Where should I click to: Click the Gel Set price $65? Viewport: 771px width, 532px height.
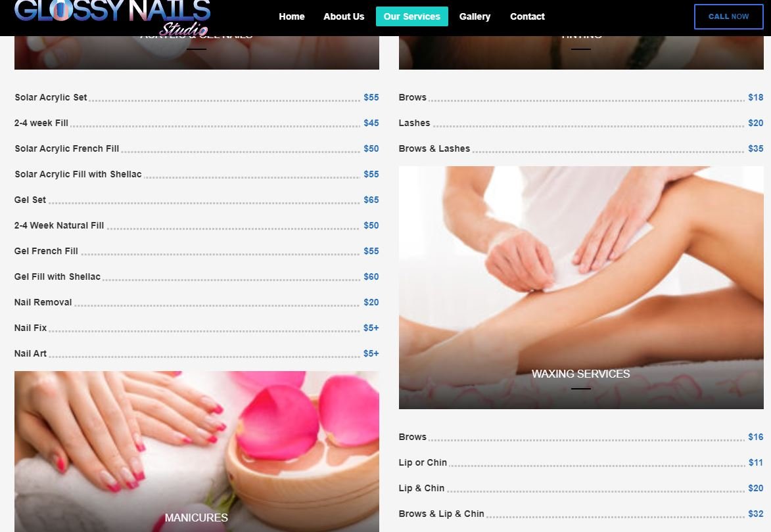[371, 200]
